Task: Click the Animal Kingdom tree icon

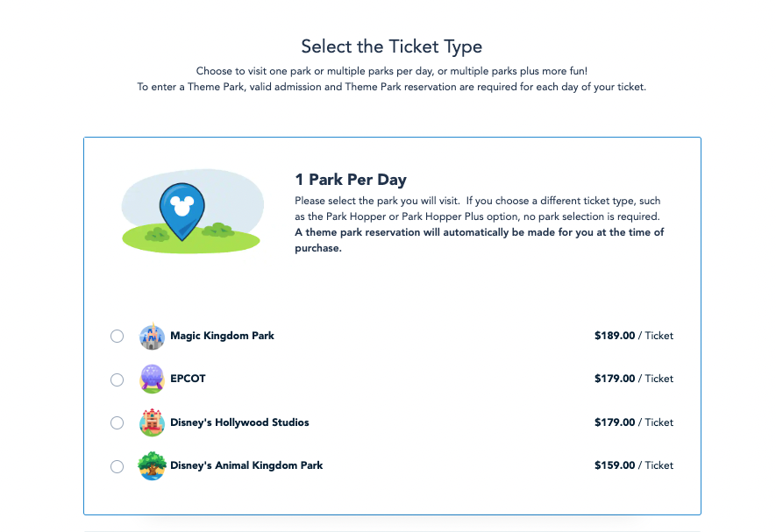Action: coord(152,465)
